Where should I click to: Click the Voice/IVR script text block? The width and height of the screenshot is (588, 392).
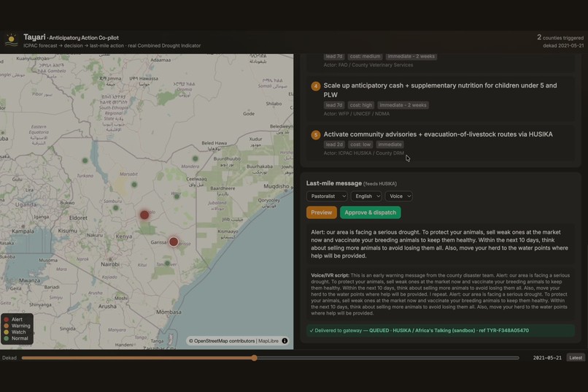pyautogui.click(x=440, y=294)
